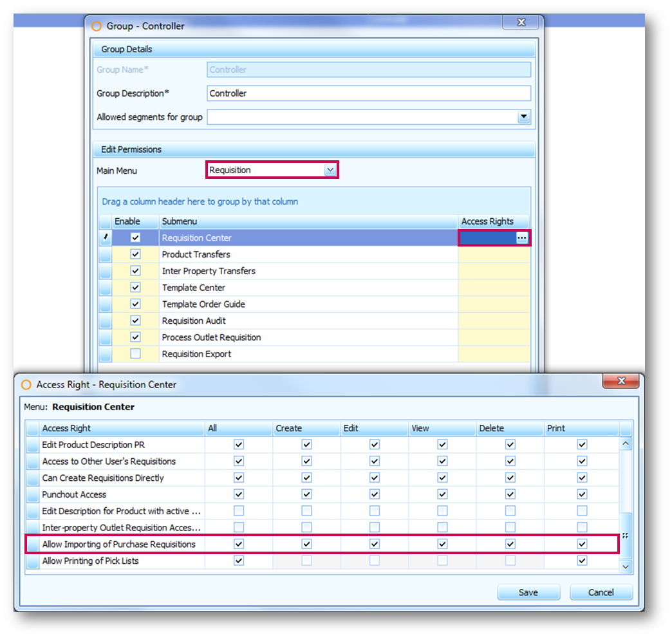Click the Group Description text field
The width and height of the screenshot is (672, 634).
click(369, 93)
